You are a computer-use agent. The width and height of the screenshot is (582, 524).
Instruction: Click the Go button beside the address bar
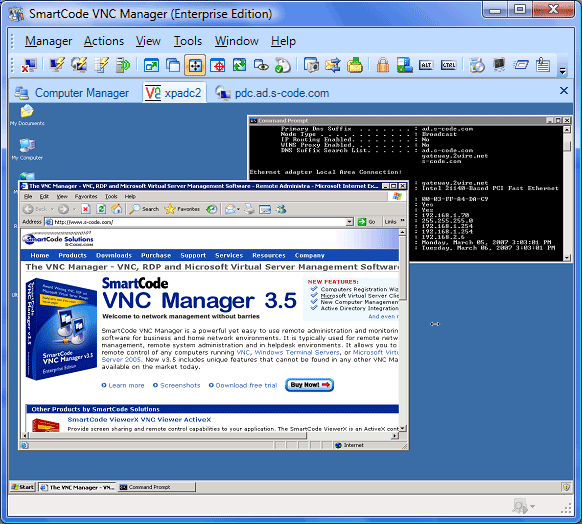[366, 222]
